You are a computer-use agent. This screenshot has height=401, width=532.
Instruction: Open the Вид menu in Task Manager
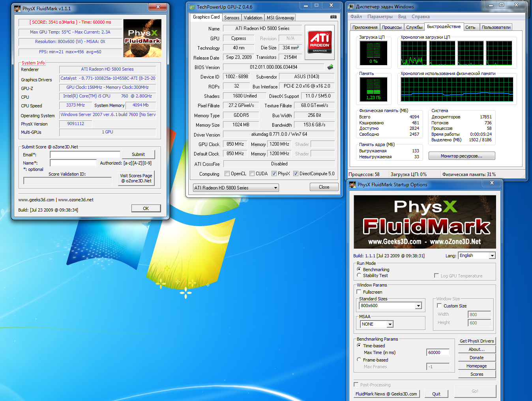[x=402, y=17]
